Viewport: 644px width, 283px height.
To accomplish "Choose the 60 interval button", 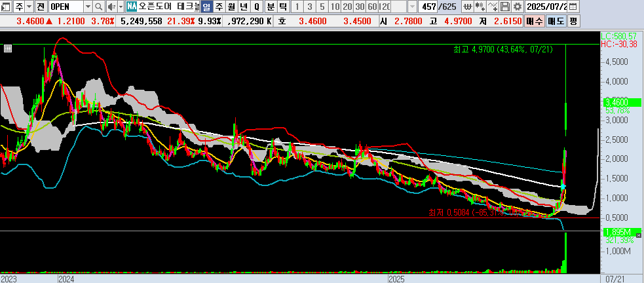I will coord(373,7).
